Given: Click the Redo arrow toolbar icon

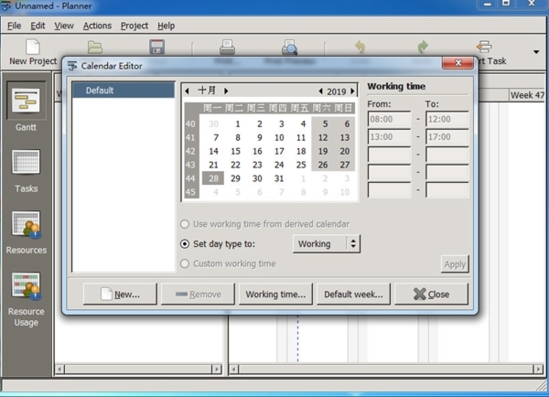Looking at the screenshot, I should pyautogui.click(x=423, y=47).
